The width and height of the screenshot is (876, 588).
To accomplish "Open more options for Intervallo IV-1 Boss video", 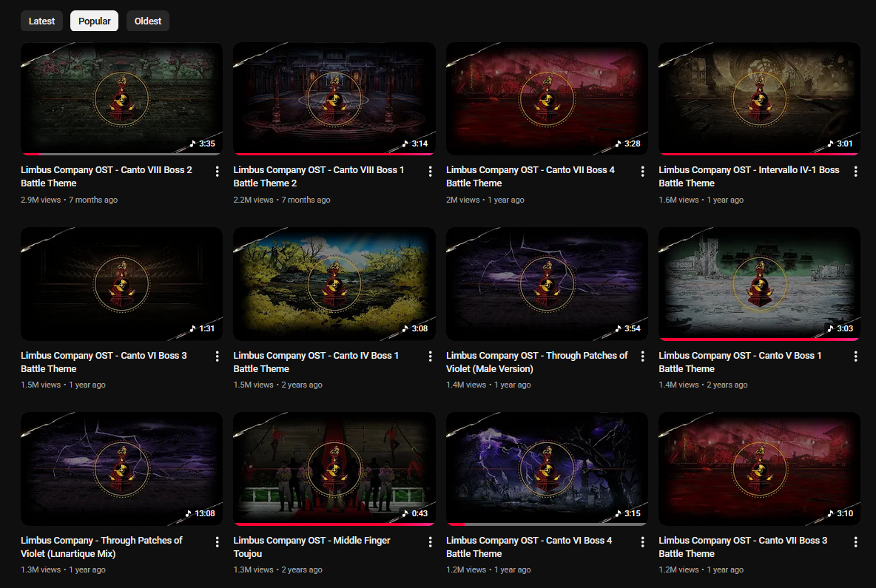I will click(855, 172).
